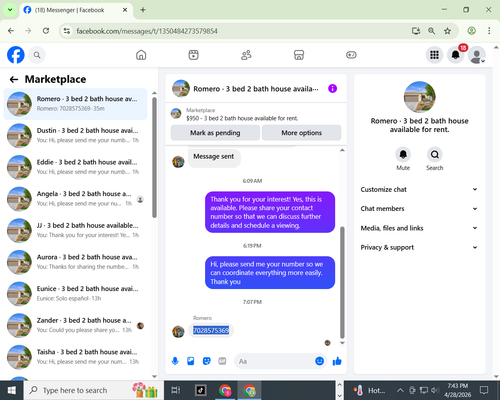The width and height of the screenshot is (500, 400).
Task: Open the site information icon in address bar
Action: tap(67, 31)
